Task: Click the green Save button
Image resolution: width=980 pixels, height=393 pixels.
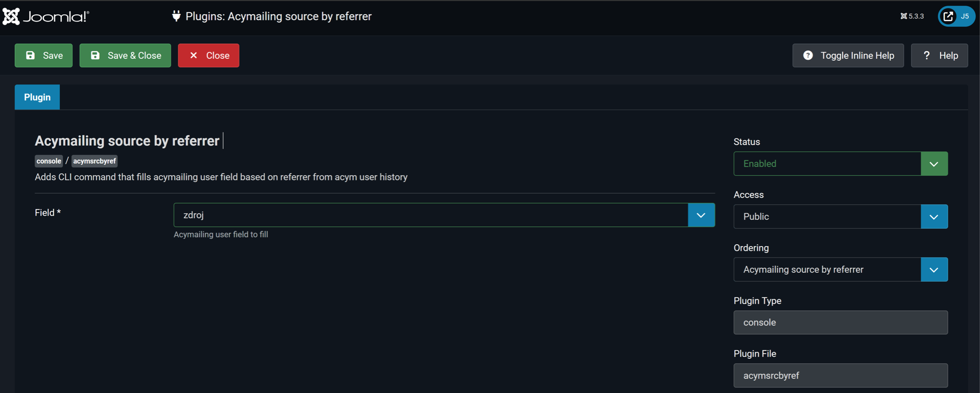Action: (44, 55)
